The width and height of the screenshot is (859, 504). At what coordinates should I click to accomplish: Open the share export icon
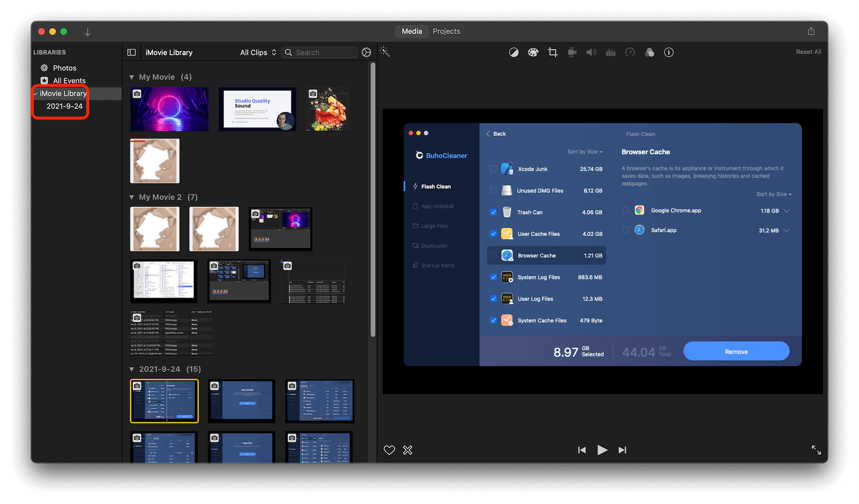[811, 31]
